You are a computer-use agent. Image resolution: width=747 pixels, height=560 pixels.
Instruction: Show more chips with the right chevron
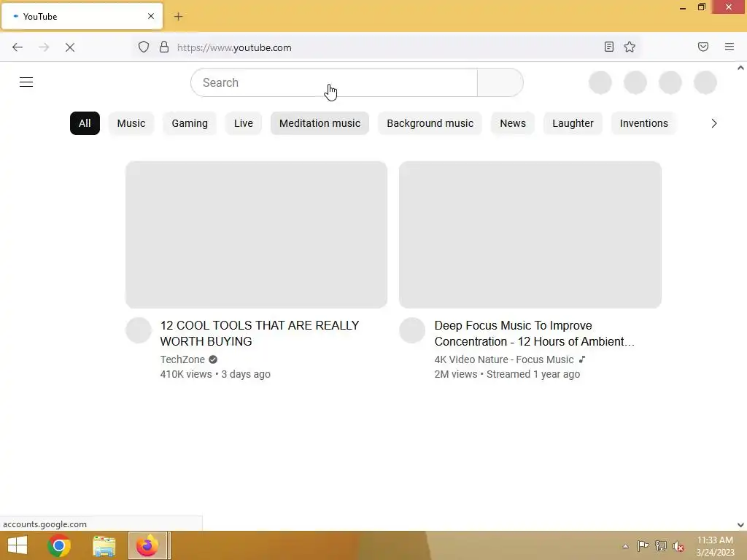click(x=713, y=123)
